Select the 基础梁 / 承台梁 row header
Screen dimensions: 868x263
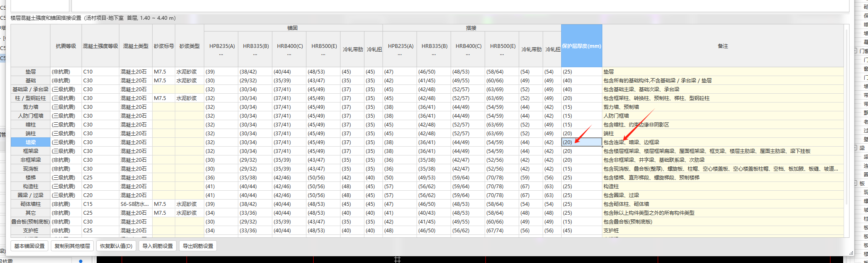click(31, 89)
